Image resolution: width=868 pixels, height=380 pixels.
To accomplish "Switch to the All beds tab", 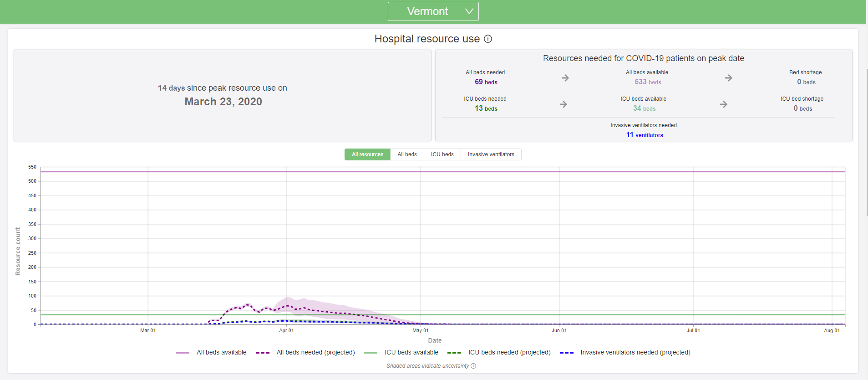I will point(407,154).
